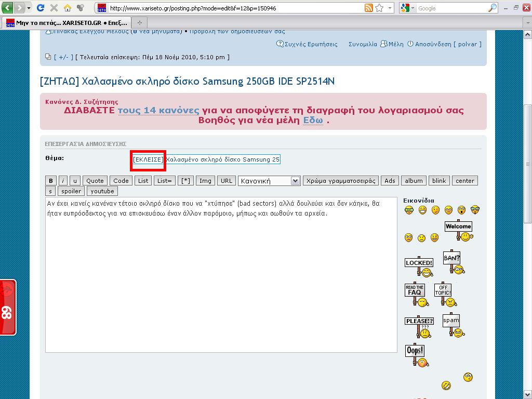Screen dimensions: 532x399
Task: Click inside the message body text area
Action: pyautogui.click(x=221, y=275)
